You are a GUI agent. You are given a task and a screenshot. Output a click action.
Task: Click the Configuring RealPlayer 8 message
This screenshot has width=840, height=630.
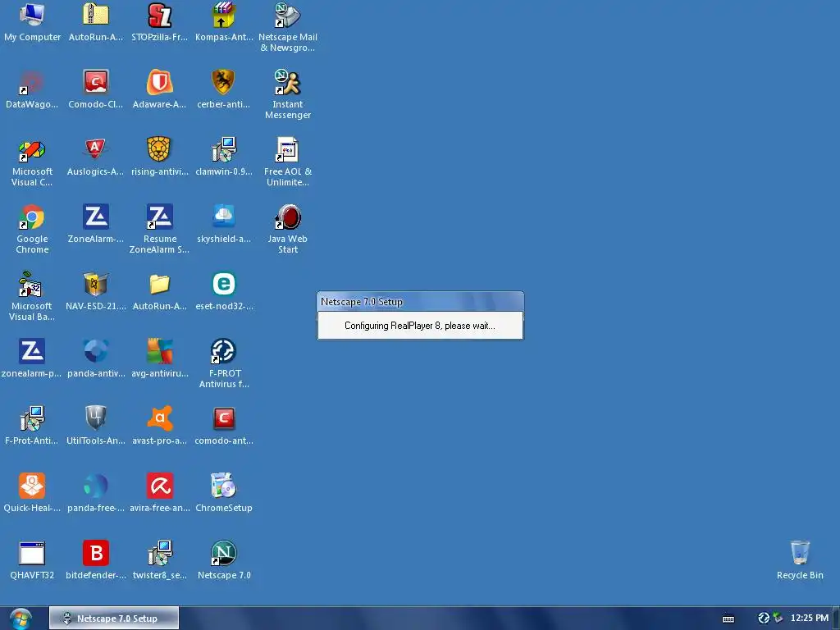tap(419, 326)
